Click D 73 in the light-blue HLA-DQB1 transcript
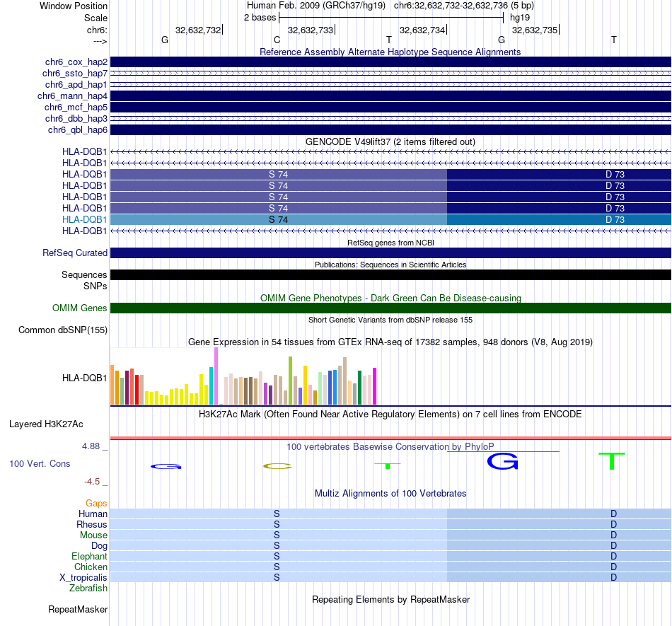672x626 pixels. pos(615,219)
